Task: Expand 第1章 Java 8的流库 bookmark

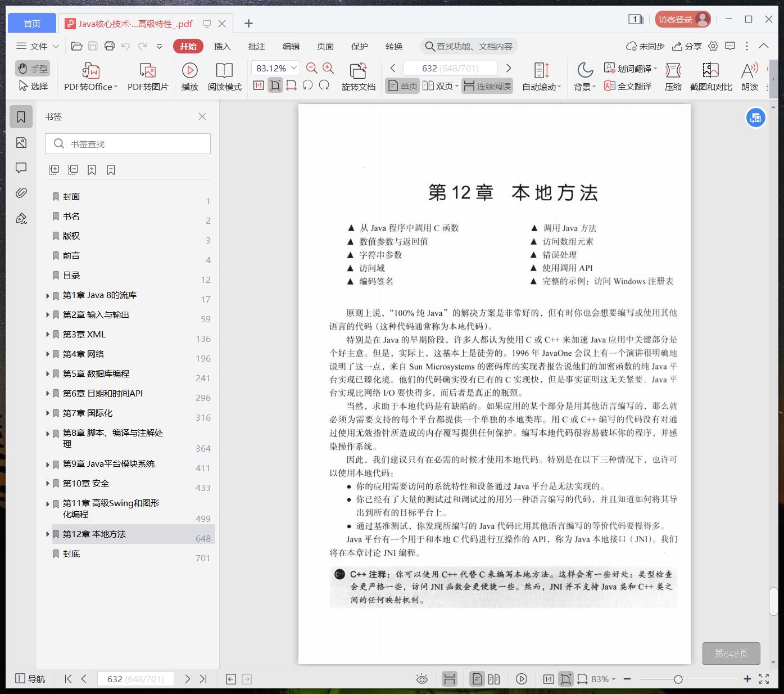Action: click(x=48, y=295)
